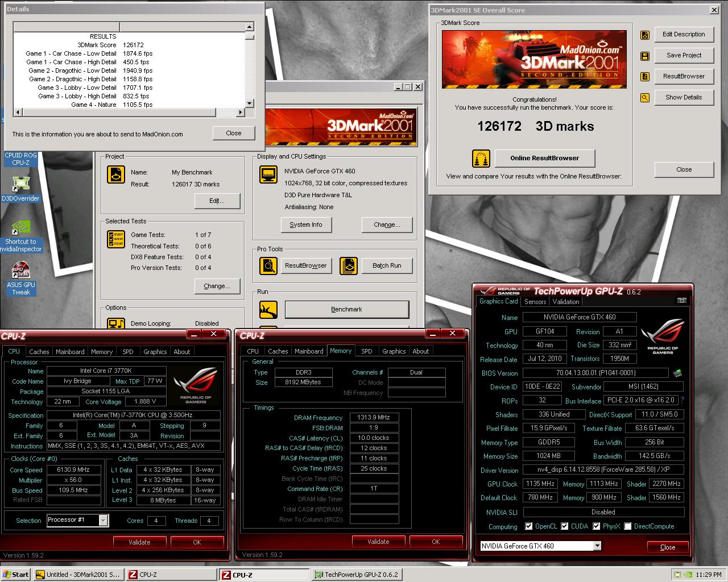Click Change button under Display settings
728x582 pixels.
tap(387, 225)
